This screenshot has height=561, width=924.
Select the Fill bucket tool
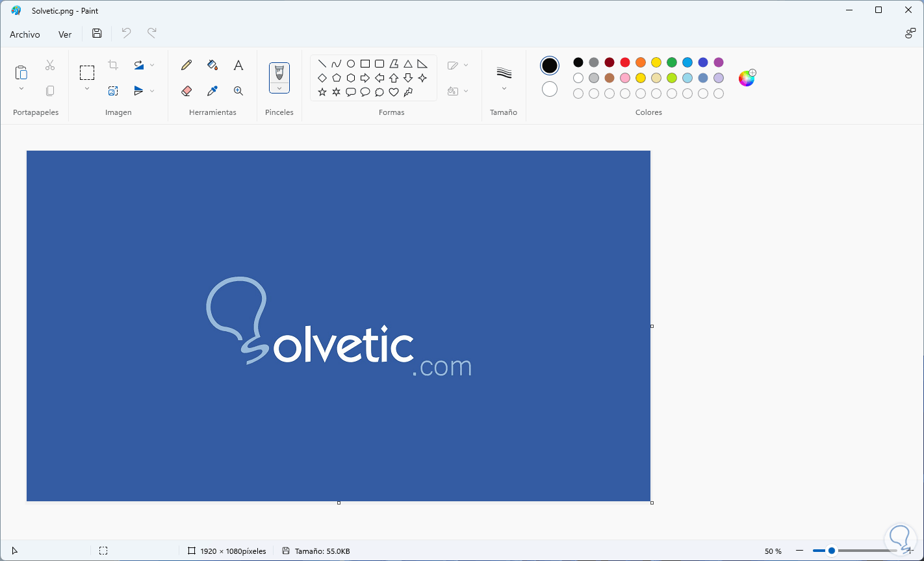point(212,65)
